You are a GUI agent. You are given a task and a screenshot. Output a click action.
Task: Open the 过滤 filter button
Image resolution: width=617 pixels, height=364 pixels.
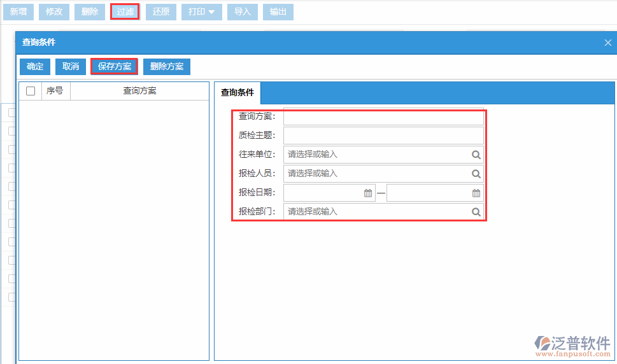tap(125, 12)
